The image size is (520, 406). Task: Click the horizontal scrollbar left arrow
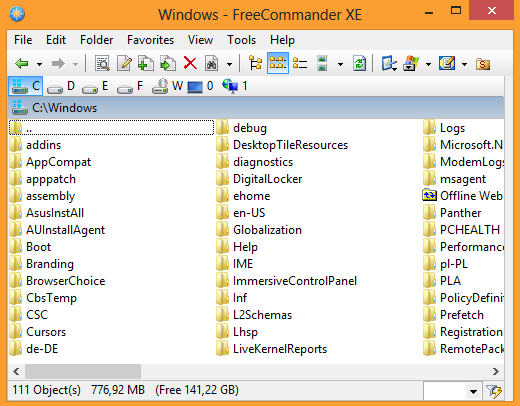click(16, 371)
